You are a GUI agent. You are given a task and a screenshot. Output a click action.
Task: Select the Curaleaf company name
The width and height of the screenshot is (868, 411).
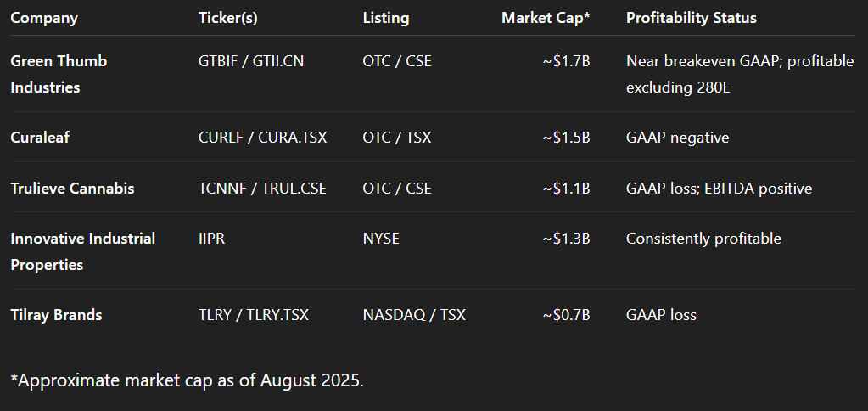tap(40, 138)
